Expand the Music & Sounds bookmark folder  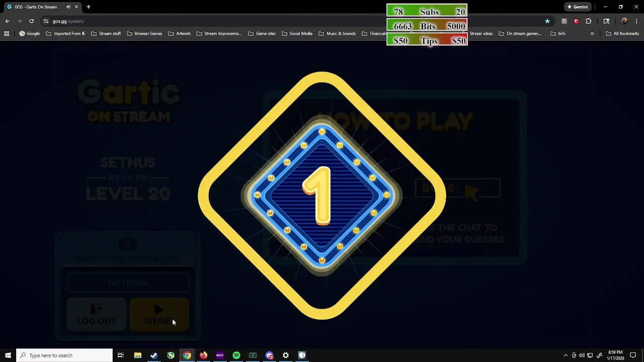338,34
